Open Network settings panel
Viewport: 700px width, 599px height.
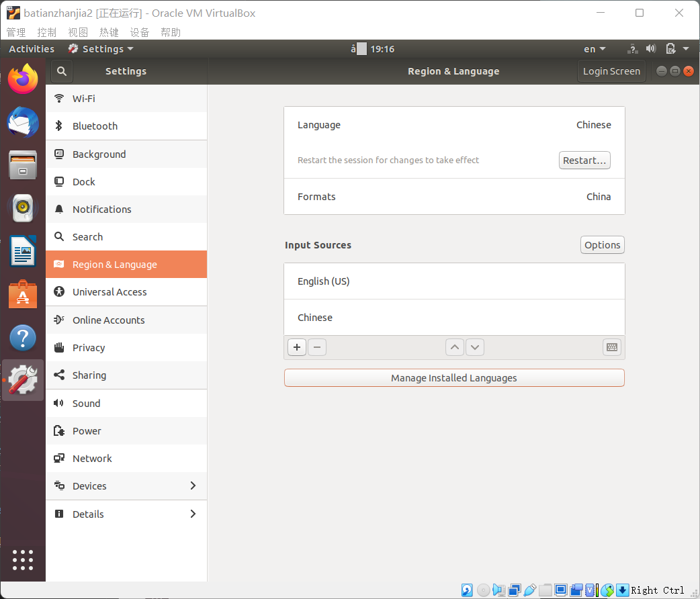126,459
